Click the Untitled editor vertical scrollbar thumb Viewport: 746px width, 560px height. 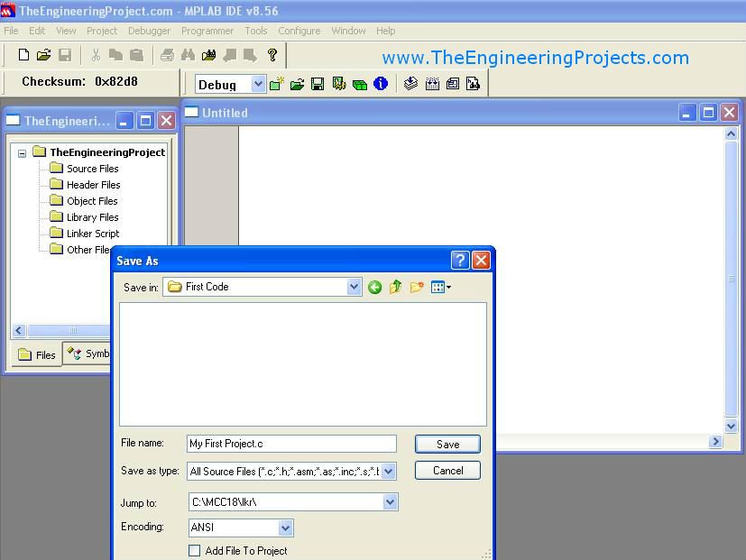tap(732, 279)
